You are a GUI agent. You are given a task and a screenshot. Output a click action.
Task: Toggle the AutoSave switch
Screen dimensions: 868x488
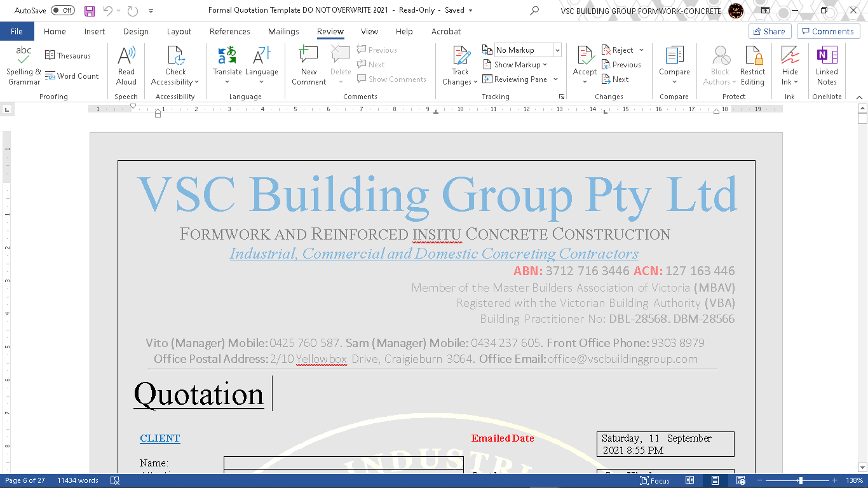click(63, 11)
